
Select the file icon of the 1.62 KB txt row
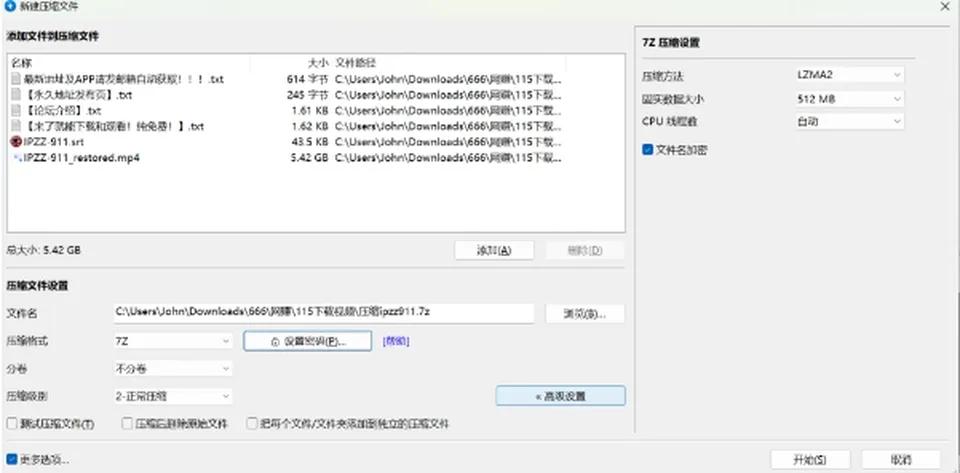(17, 126)
